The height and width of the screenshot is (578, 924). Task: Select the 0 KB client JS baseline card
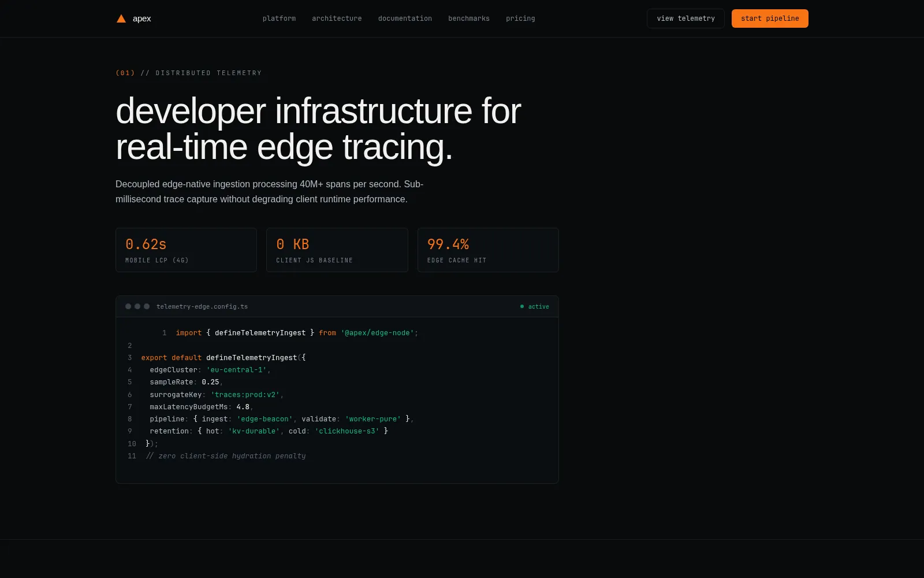(337, 250)
